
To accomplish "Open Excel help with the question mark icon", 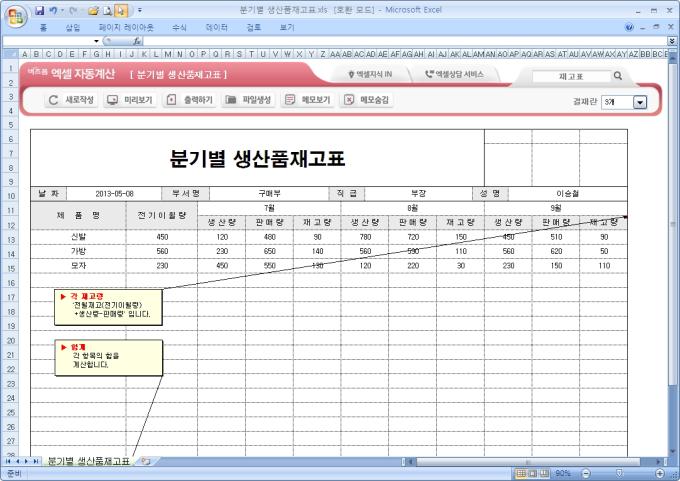I will [629, 27].
